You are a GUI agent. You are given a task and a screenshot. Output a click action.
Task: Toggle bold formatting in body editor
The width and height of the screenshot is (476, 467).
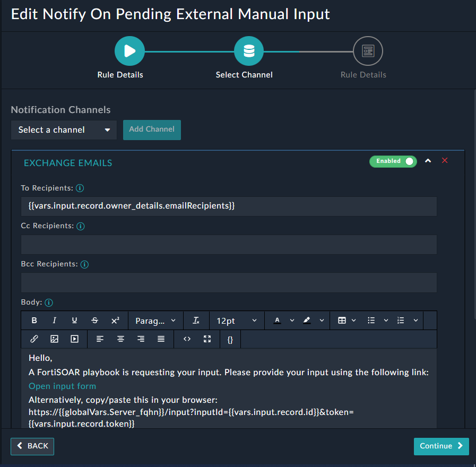pyautogui.click(x=34, y=321)
